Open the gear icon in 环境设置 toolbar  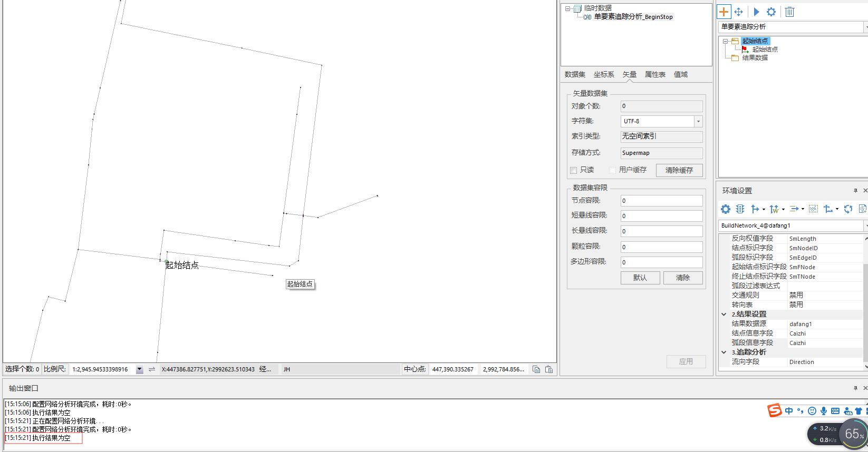click(x=726, y=209)
